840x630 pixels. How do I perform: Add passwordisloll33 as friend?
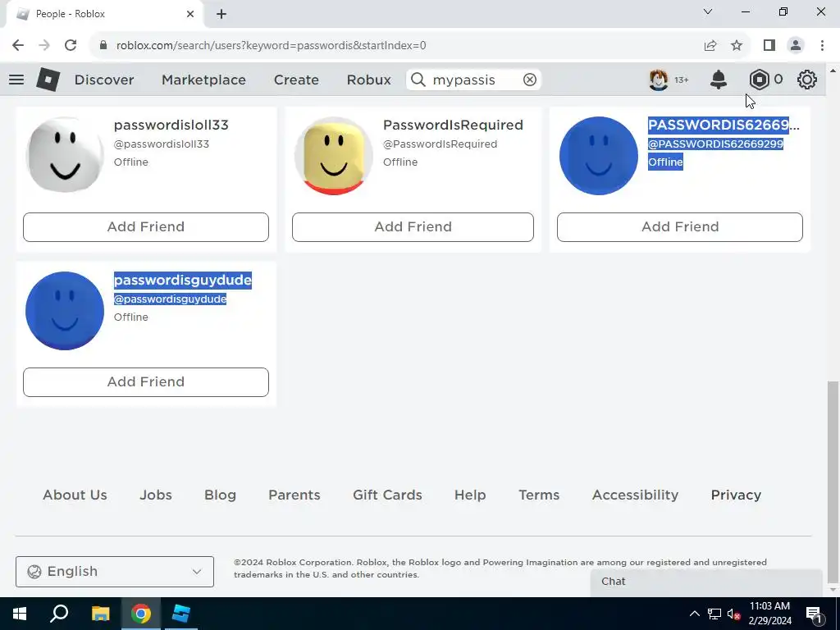tap(146, 226)
